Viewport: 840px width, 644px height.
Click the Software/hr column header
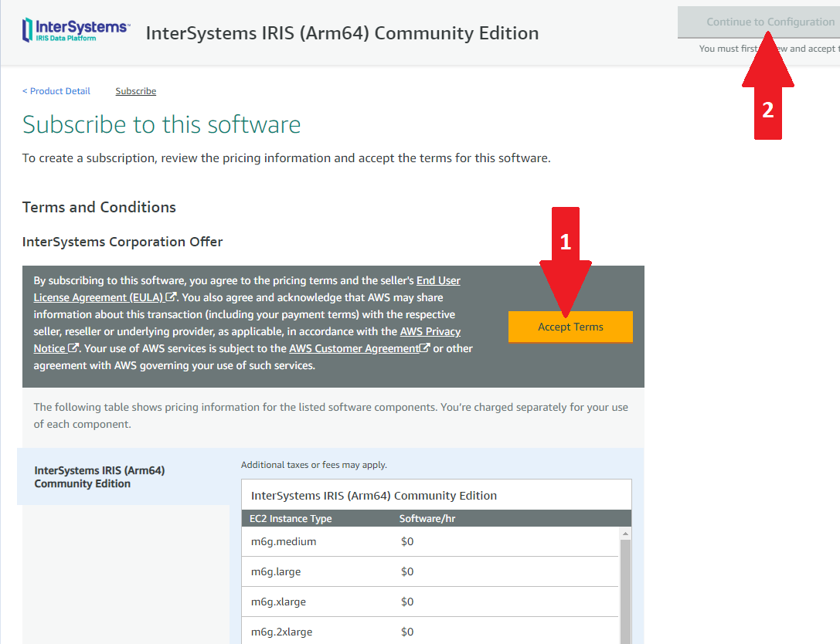click(x=427, y=518)
